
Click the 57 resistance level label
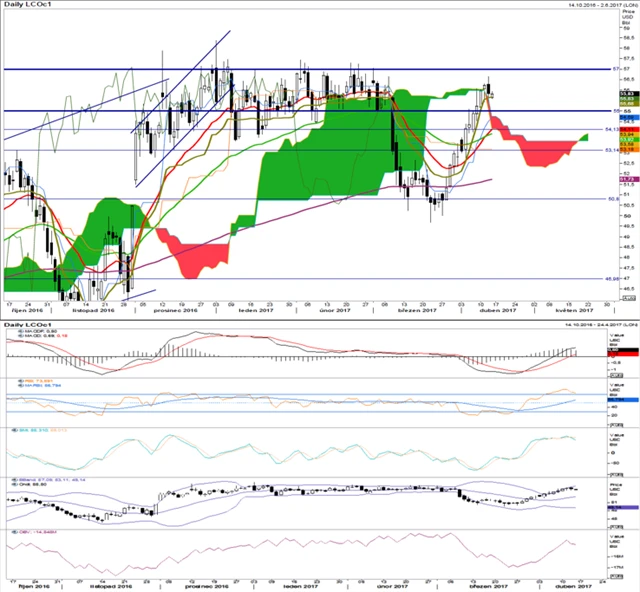click(616, 69)
